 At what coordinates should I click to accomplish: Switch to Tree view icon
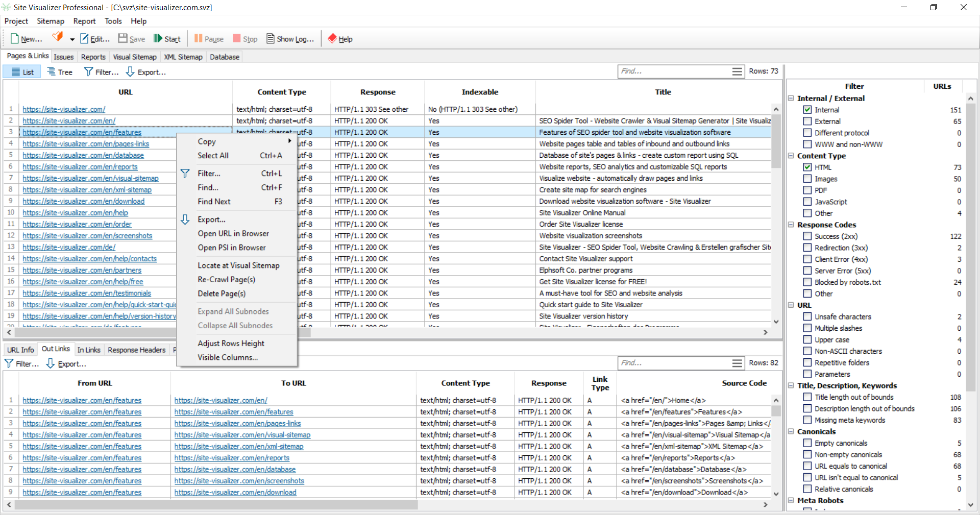click(x=52, y=72)
